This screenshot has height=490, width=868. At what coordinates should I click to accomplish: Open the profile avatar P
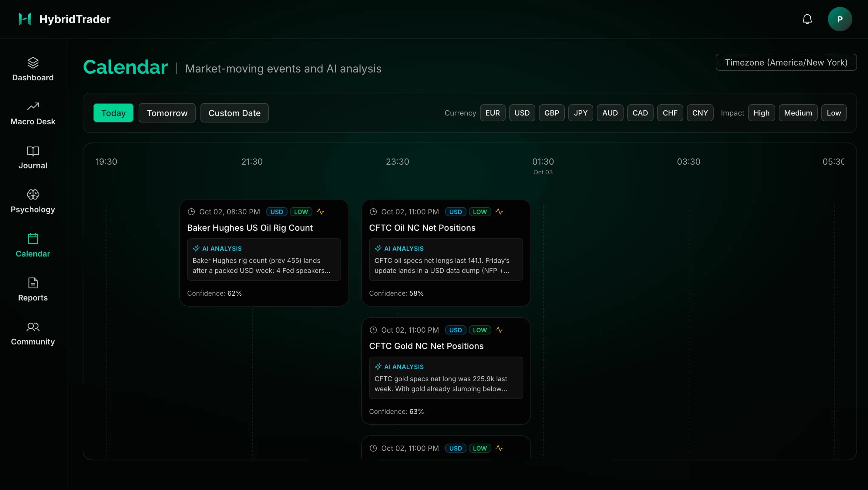840,19
